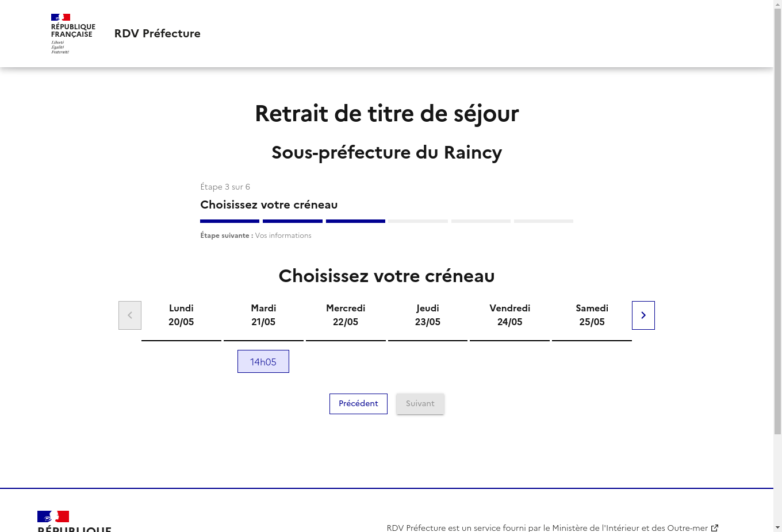The image size is (782, 532).
Task: Click the scrollbar down arrow
Action: tap(777, 527)
